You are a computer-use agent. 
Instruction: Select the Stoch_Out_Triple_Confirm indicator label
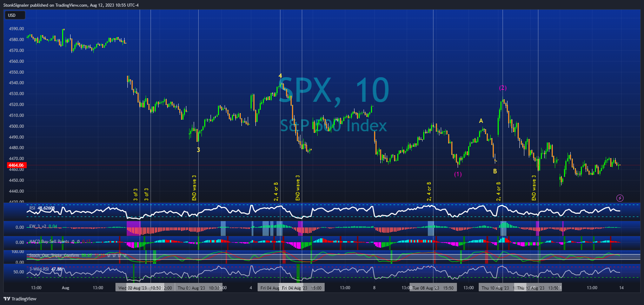54,256
